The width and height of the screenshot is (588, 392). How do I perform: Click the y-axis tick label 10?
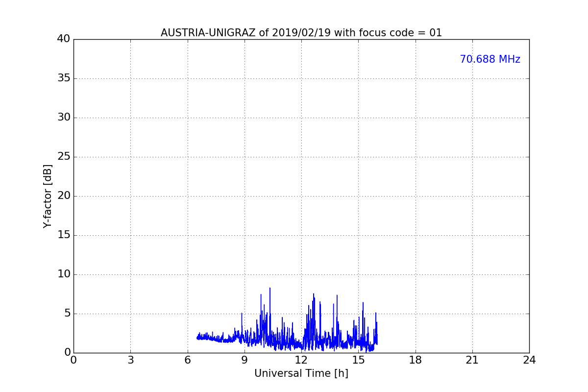pos(64,274)
